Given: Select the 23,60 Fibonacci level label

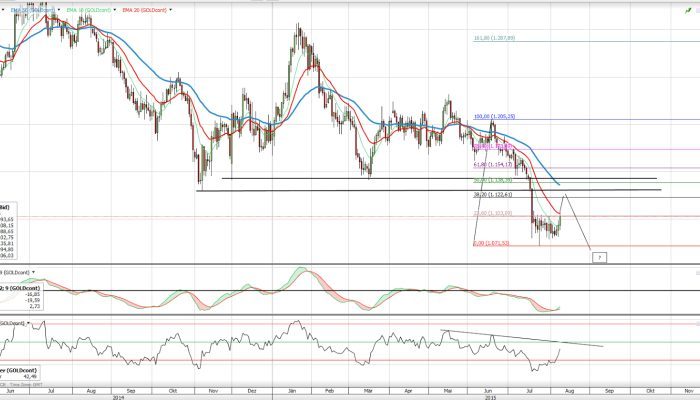Looking at the screenshot, I should 492,213.
